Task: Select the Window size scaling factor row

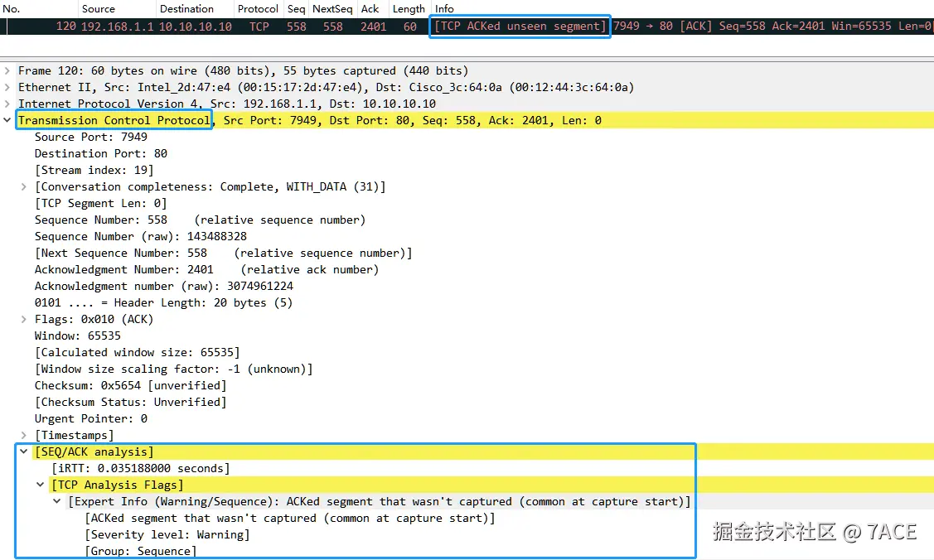Action: pos(173,369)
